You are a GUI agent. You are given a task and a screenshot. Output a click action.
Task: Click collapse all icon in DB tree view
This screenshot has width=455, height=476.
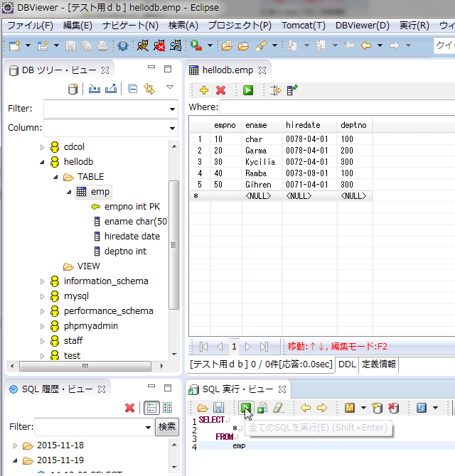tap(133, 89)
